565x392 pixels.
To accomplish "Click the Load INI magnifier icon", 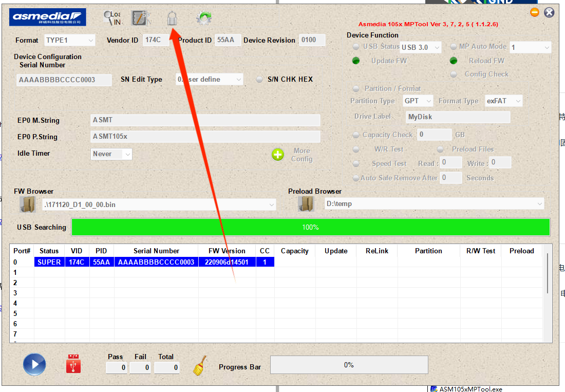I will pyautogui.click(x=112, y=18).
